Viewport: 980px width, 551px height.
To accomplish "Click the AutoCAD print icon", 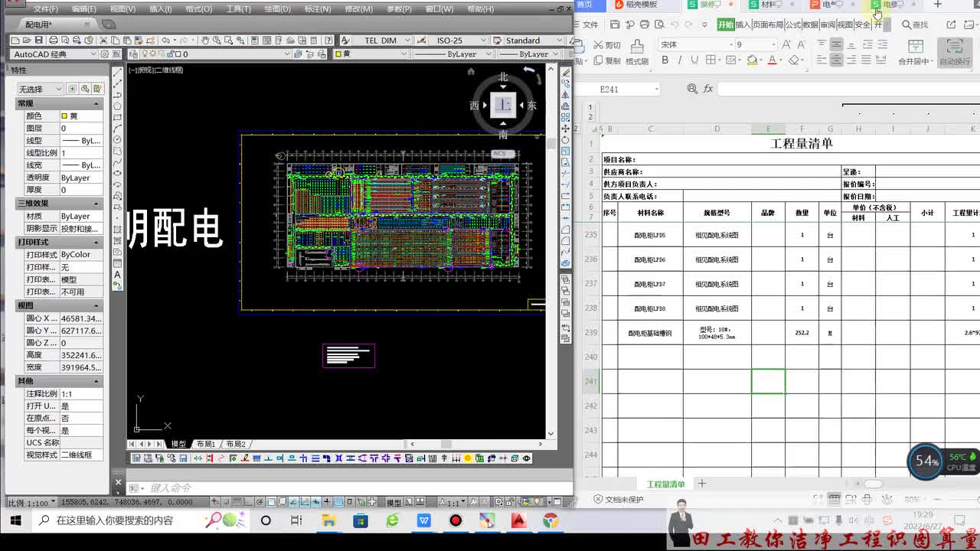I will point(54,41).
